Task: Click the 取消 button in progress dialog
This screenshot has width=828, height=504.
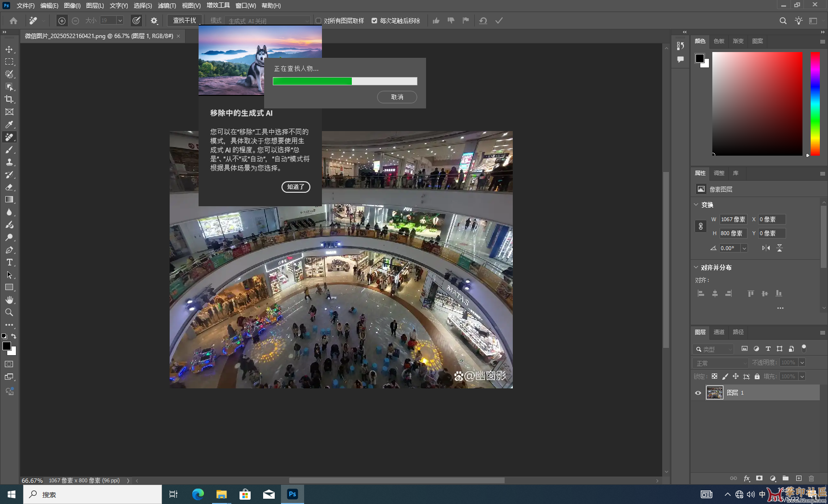Action: tap(397, 97)
